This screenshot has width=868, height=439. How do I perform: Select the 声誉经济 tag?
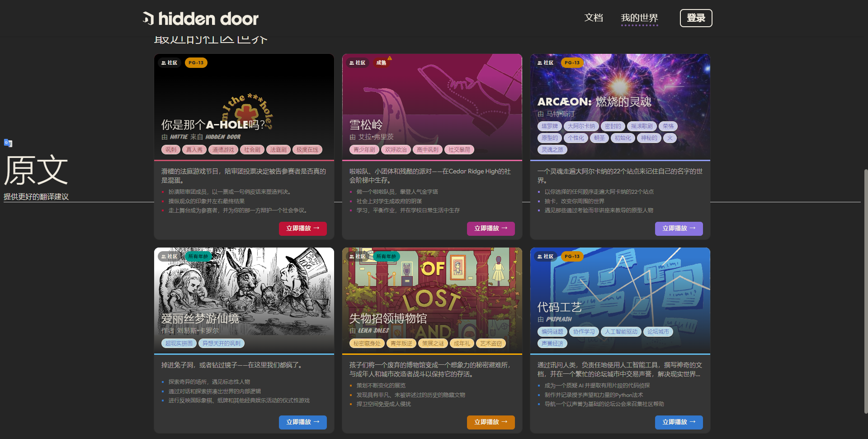tap(552, 344)
